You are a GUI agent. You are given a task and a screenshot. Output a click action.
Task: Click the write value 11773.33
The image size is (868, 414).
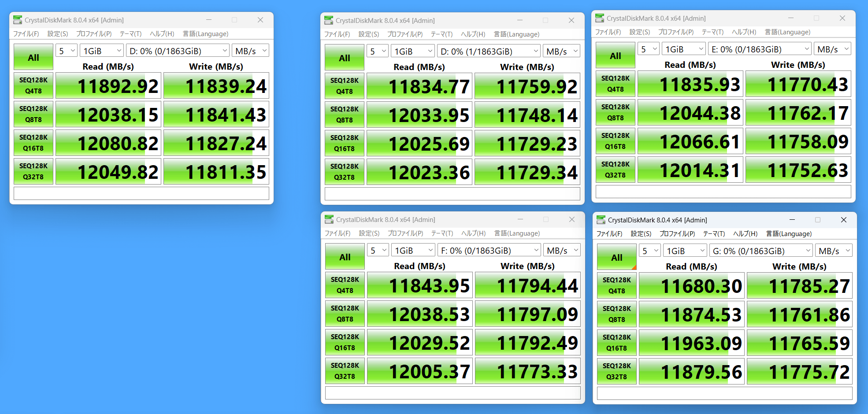527,371
